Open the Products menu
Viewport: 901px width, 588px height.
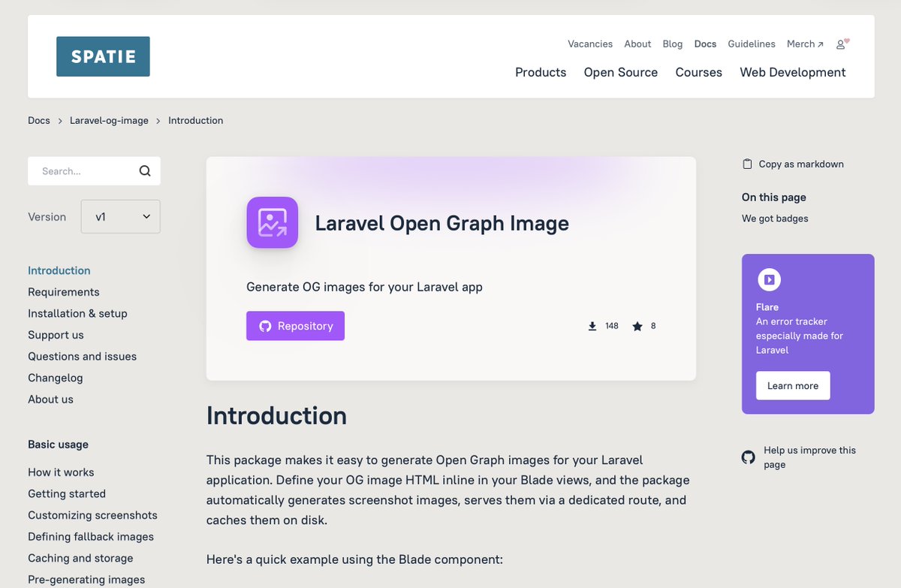(541, 72)
